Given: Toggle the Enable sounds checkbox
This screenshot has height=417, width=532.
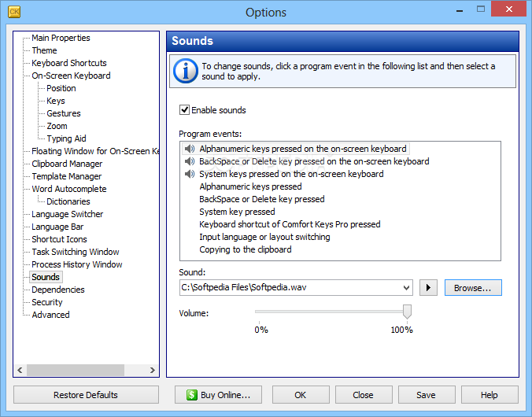Looking at the screenshot, I should click(185, 110).
